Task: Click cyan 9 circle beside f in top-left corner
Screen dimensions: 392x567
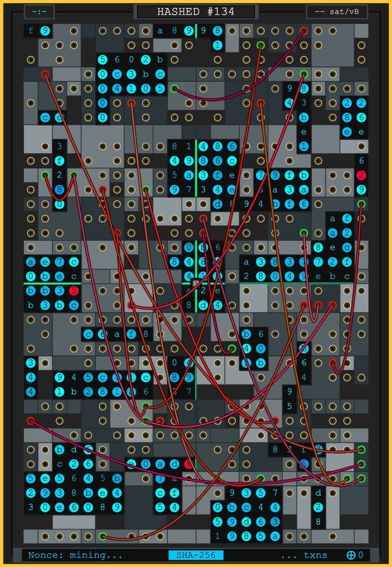Action: tap(45, 31)
